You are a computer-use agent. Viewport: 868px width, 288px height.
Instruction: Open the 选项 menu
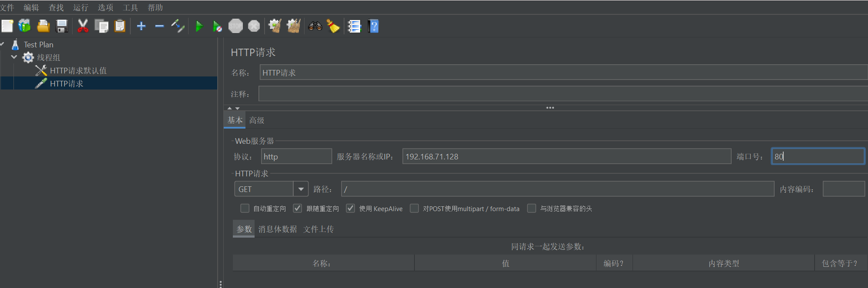pyautogui.click(x=106, y=7)
